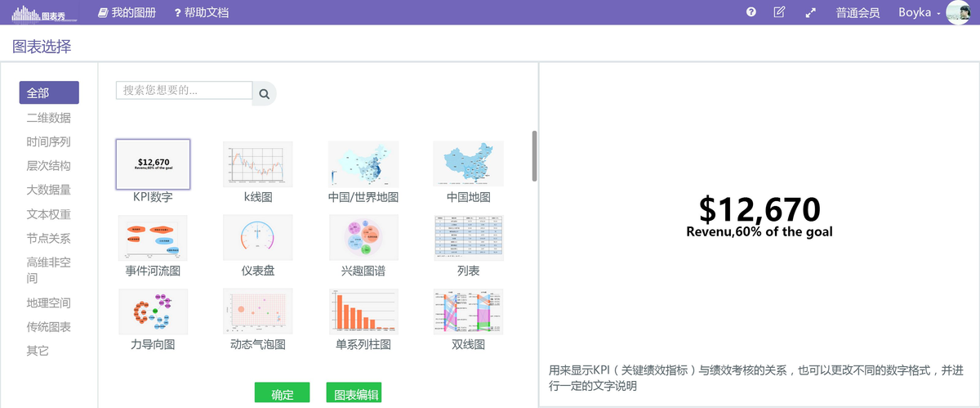980x408 pixels.
Task: Choose the 中国地图 chart thumbnail
Action: point(469,164)
